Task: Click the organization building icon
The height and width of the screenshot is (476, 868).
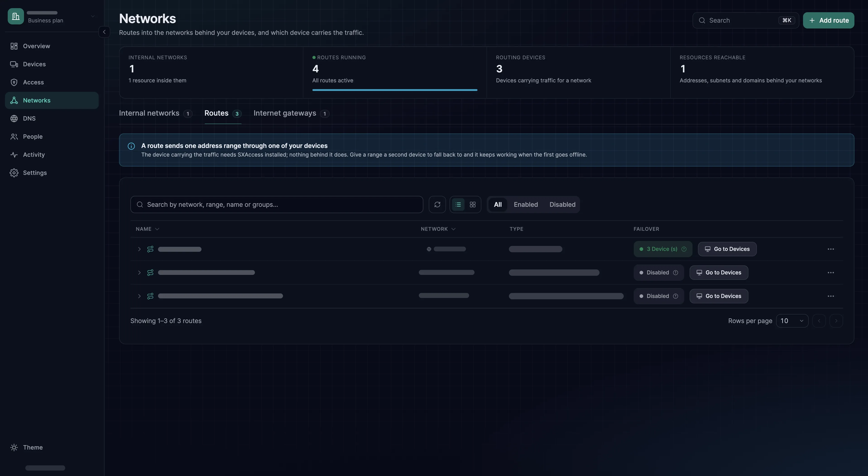Action: pyautogui.click(x=16, y=17)
